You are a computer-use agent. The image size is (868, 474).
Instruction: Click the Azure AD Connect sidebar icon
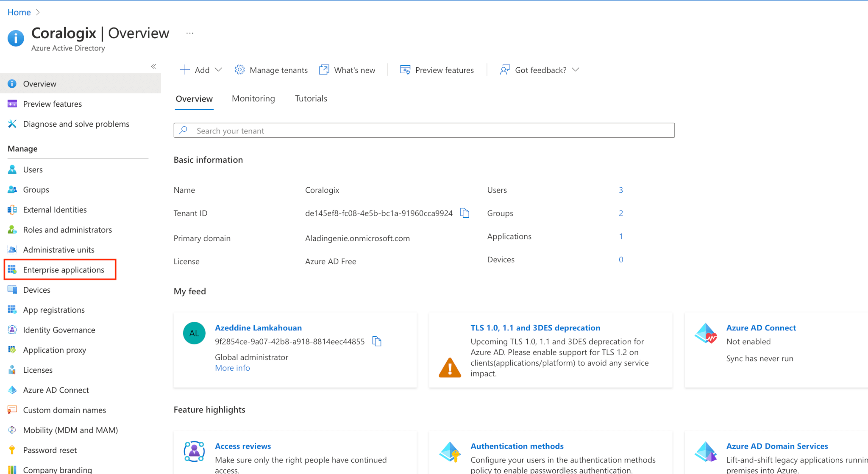(12, 390)
